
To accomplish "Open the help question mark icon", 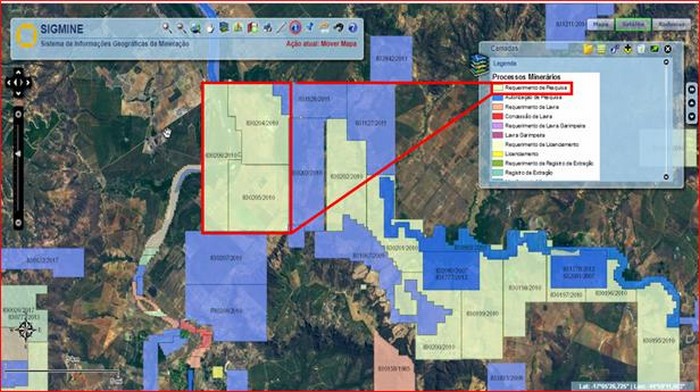I will click(x=353, y=28).
